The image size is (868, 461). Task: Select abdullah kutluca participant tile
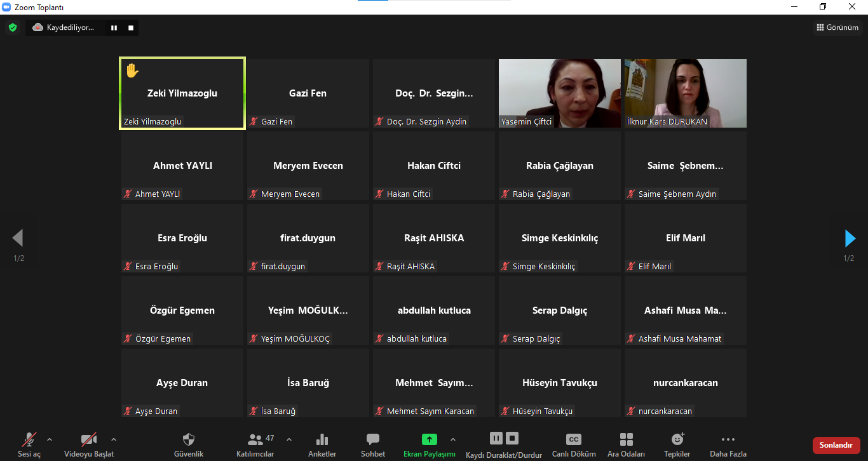(x=434, y=311)
